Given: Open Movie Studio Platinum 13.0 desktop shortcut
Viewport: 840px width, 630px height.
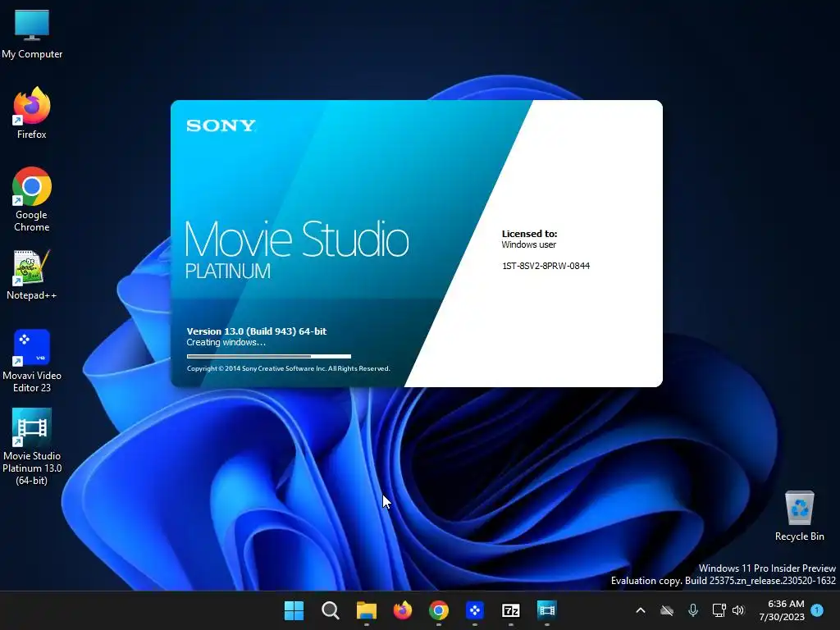Looking at the screenshot, I should (x=32, y=447).
